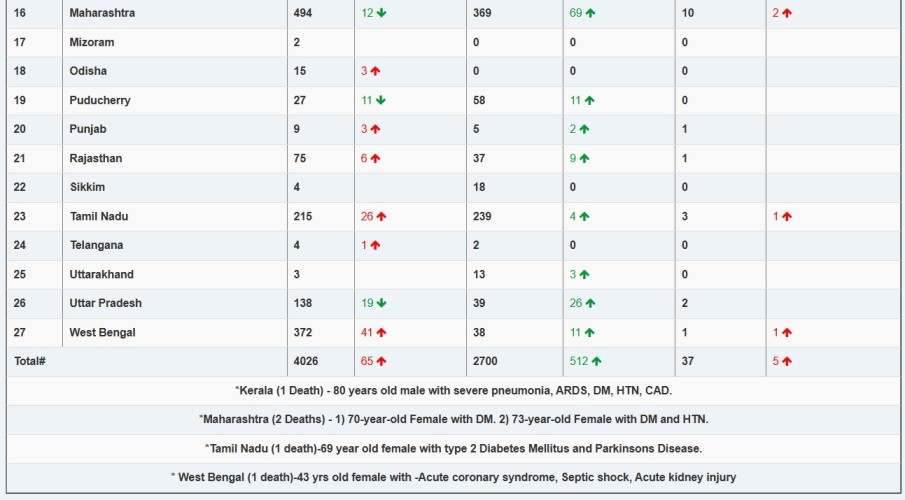This screenshot has height=500, width=905.
Task: Click the green down arrow in the Puducherry row
Action: 381,100
